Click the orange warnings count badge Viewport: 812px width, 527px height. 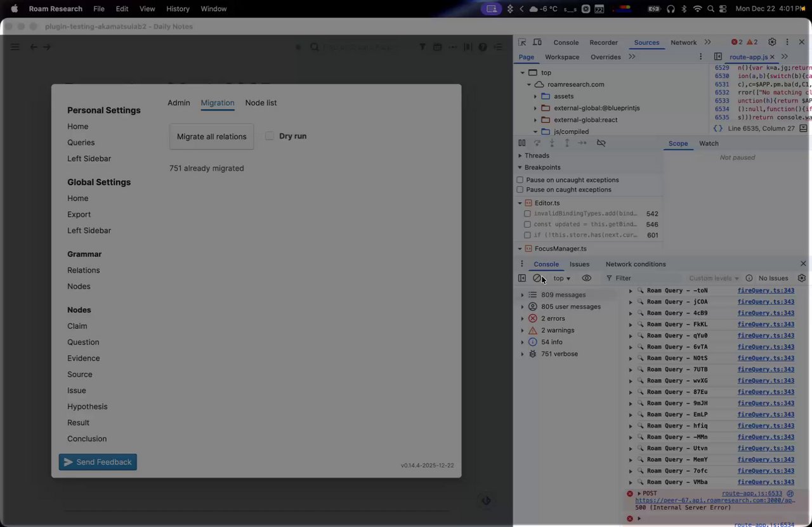point(752,42)
